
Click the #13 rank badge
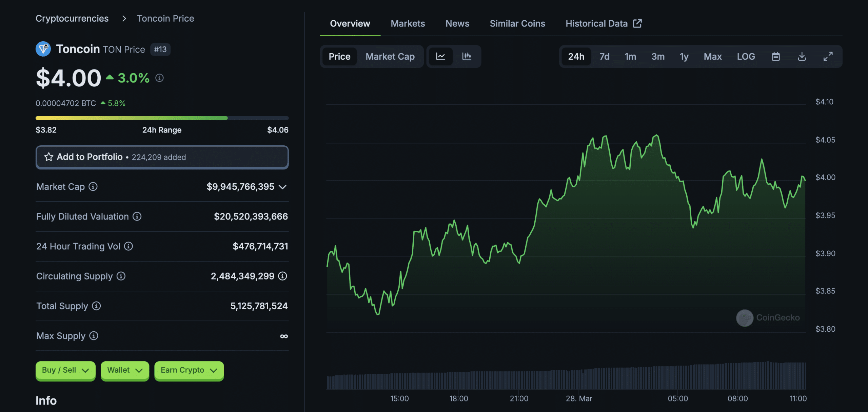coord(160,49)
